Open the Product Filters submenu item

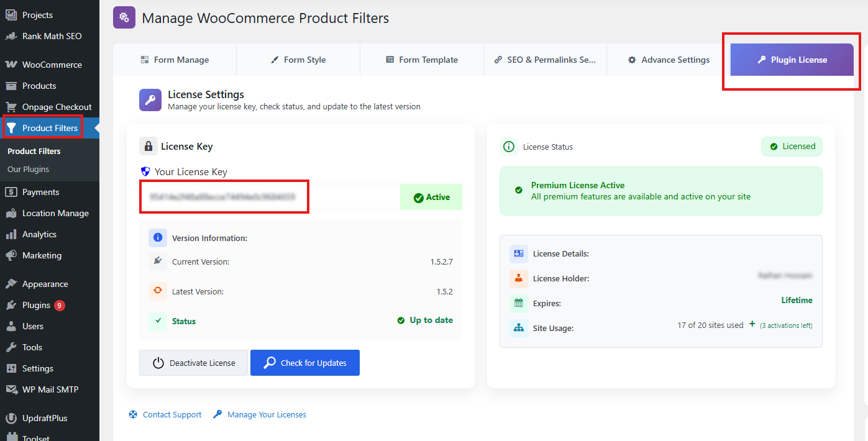(x=34, y=151)
